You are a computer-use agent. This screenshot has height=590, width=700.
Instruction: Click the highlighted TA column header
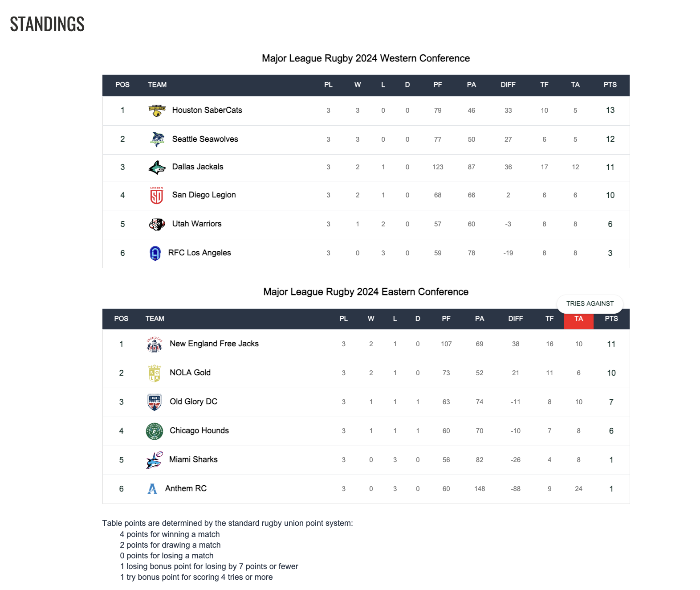[x=579, y=319]
